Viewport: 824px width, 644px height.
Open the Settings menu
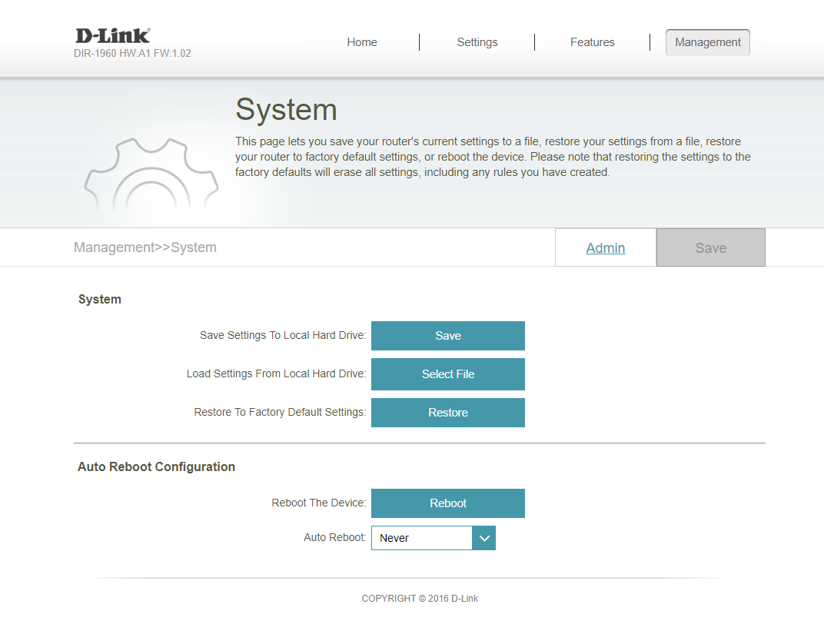[x=477, y=42]
